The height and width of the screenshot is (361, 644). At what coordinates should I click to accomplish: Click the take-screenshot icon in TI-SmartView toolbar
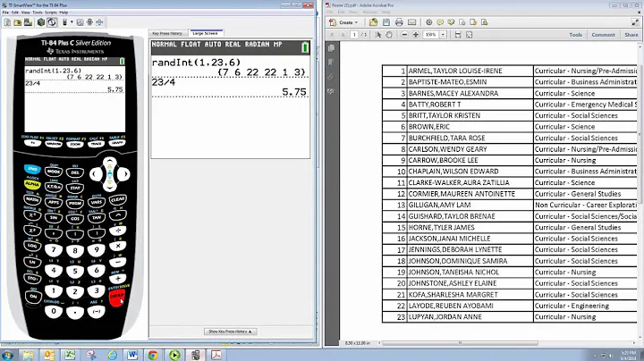80,22
